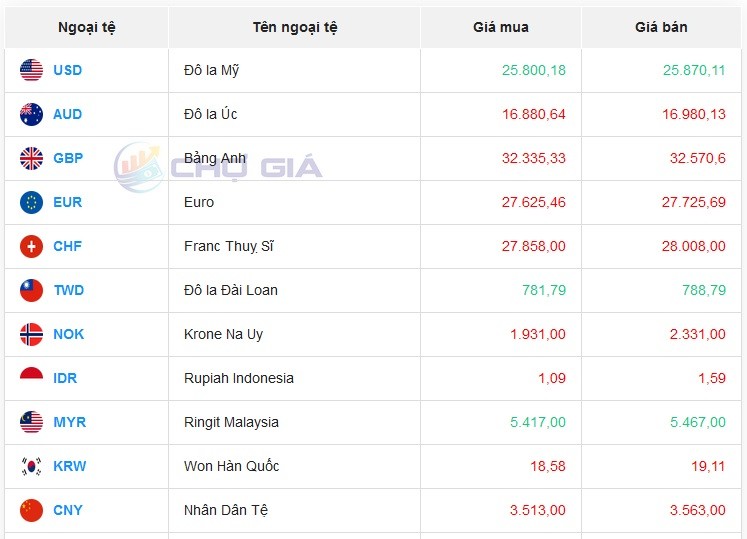Screen dimensions: 747x539
Task: Click the Tên ngoại tệ column header
Action: [x=295, y=27]
